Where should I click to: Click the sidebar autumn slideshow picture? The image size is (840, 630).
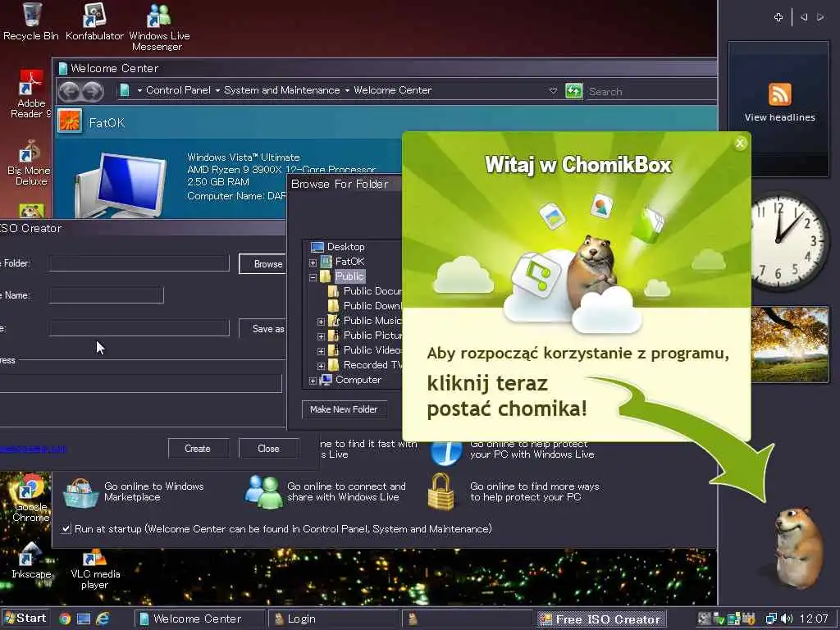[790, 344]
